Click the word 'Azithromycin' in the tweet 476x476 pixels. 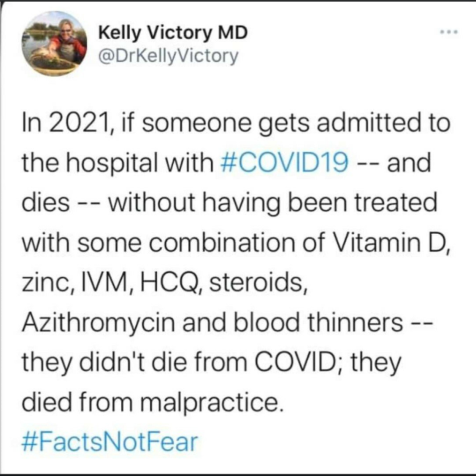click(x=99, y=324)
